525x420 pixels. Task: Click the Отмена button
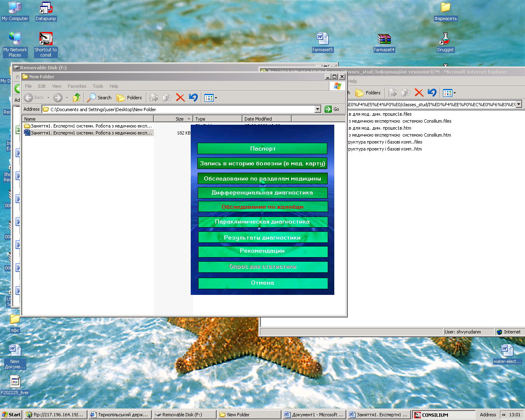click(x=262, y=283)
